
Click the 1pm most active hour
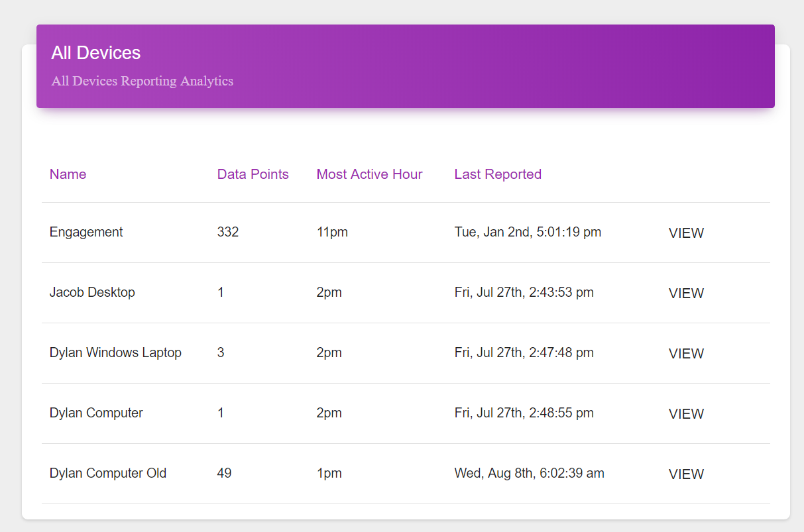(x=329, y=473)
